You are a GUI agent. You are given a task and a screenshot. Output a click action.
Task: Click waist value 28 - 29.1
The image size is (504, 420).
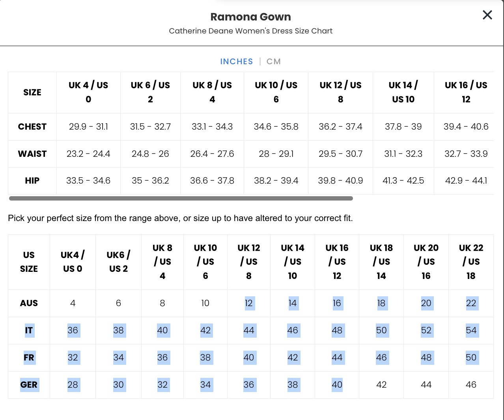[x=276, y=154]
